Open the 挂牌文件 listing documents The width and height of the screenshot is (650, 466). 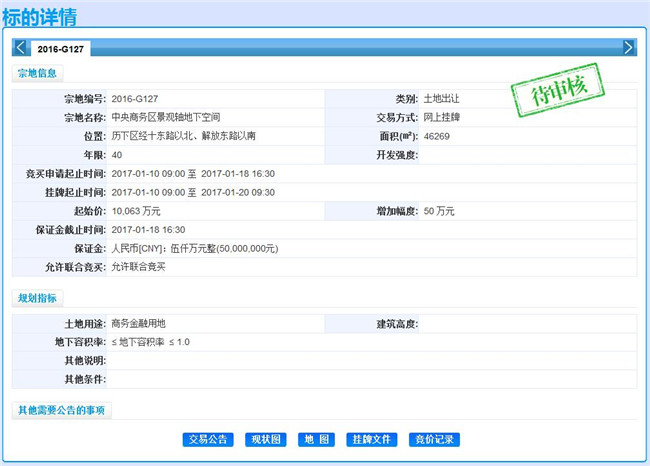tap(372, 439)
